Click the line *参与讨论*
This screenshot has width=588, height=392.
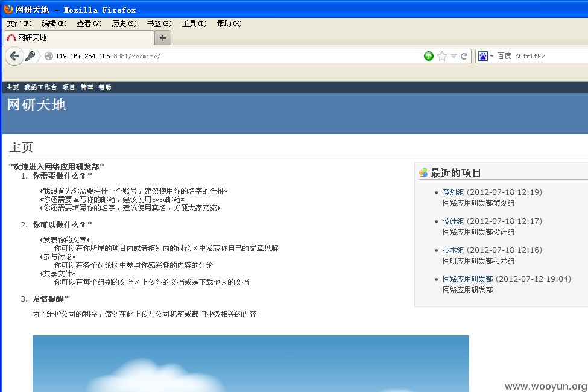pos(57,256)
